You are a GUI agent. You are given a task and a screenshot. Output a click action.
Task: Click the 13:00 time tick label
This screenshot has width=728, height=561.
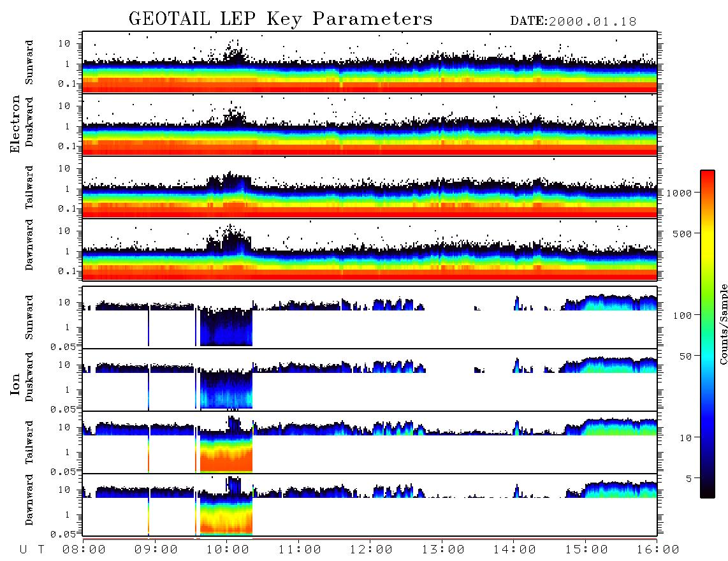pyautogui.click(x=443, y=550)
